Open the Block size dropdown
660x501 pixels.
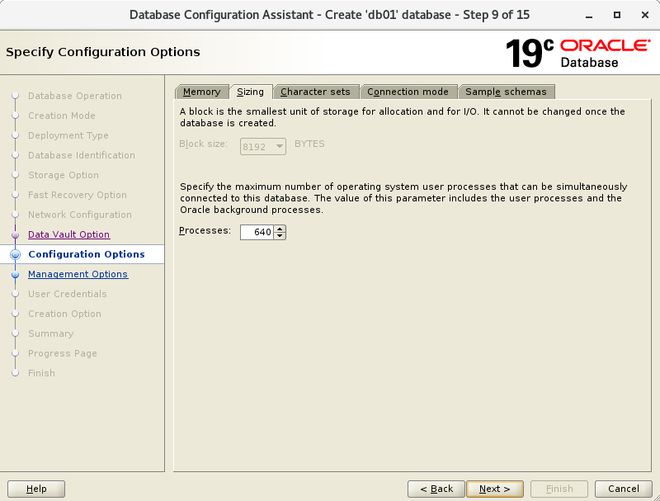[x=263, y=147]
